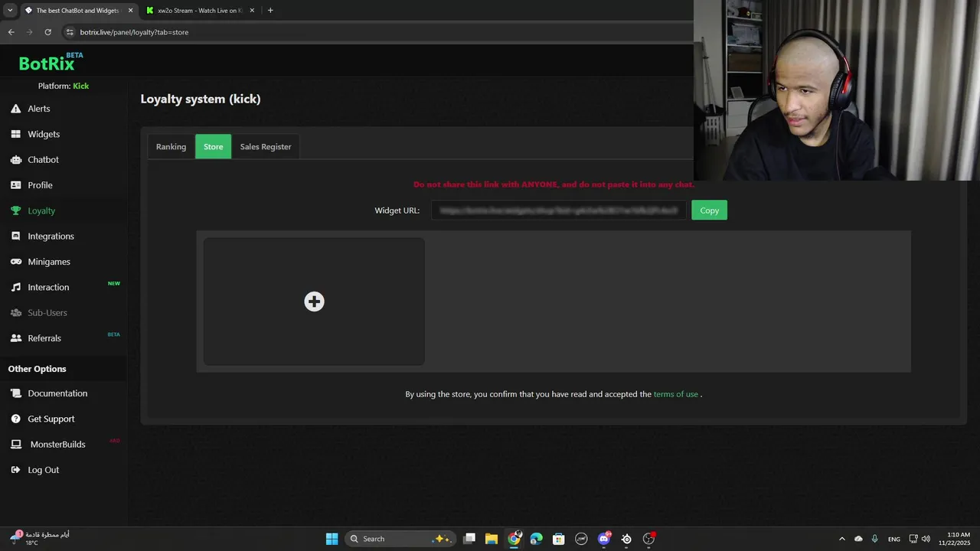Click the Log Out arrow icon

pyautogui.click(x=15, y=470)
